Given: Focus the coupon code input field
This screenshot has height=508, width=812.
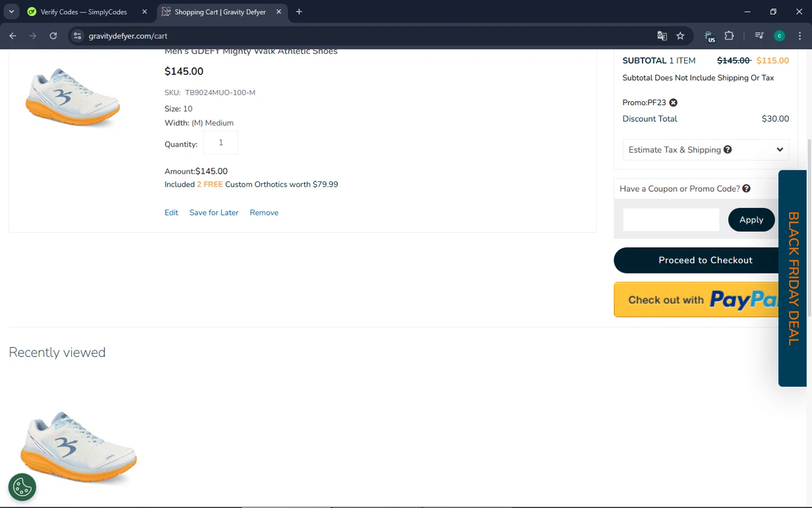Looking at the screenshot, I should coord(671,219).
